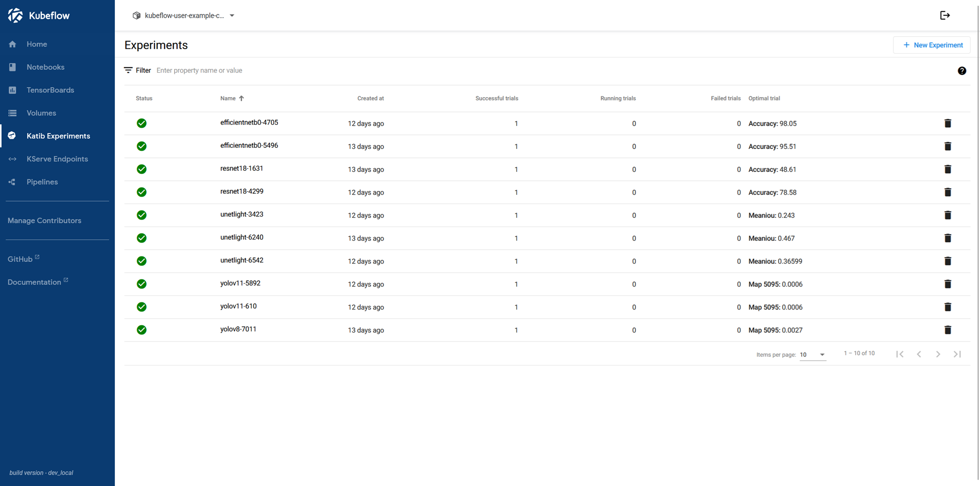Delete the yolov8-7011 experiment
This screenshot has width=980, height=486.
click(x=947, y=330)
